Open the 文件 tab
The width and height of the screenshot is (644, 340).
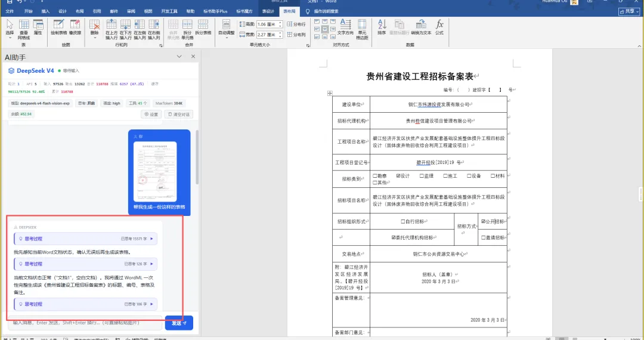click(x=10, y=11)
